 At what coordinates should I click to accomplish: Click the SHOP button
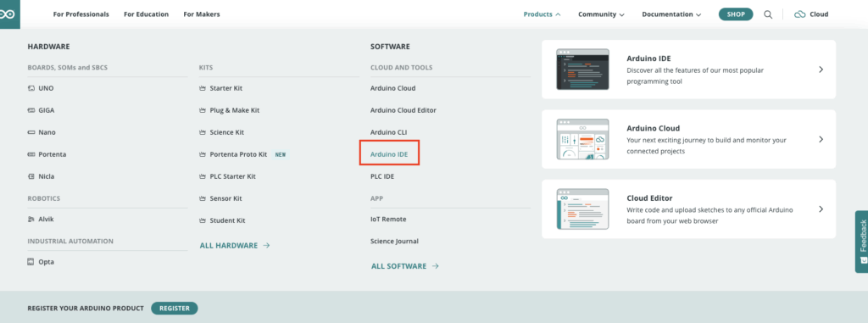click(736, 14)
